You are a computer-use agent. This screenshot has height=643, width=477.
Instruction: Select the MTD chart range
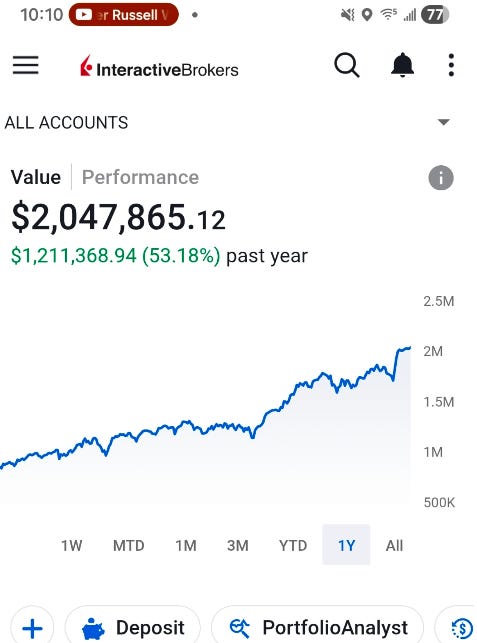[x=128, y=545]
